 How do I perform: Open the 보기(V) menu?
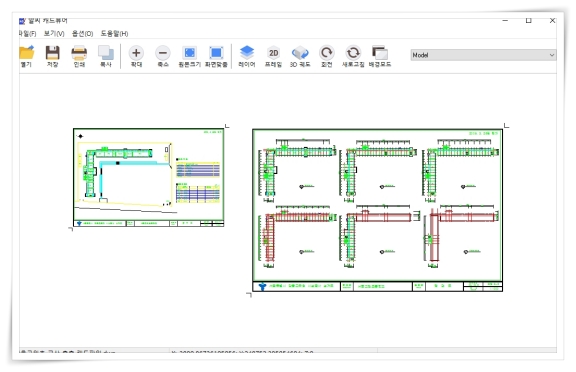click(x=54, y=33)
